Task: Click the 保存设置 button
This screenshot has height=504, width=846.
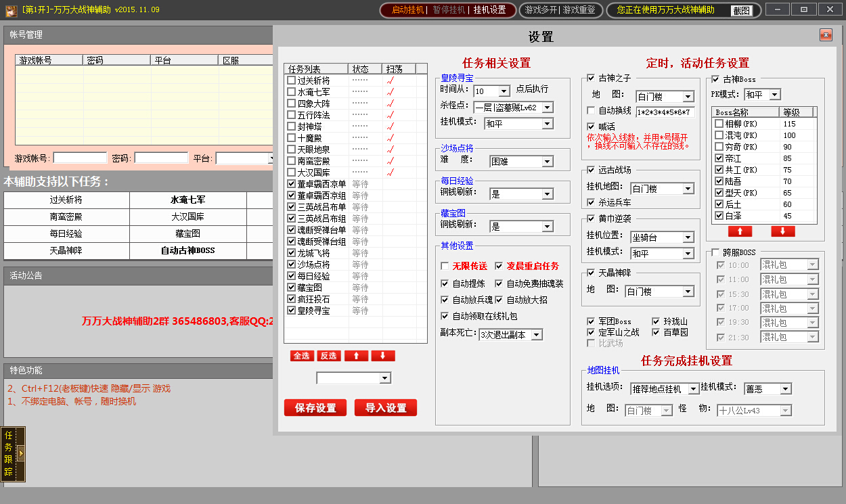Action: click(315, 408)
